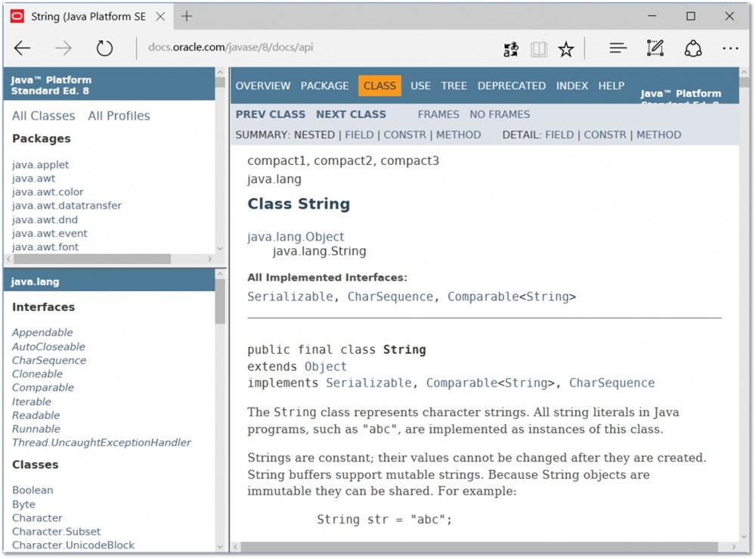Open the Iterable interface
This screenshot has width=756, height=559.
(31, 401)
